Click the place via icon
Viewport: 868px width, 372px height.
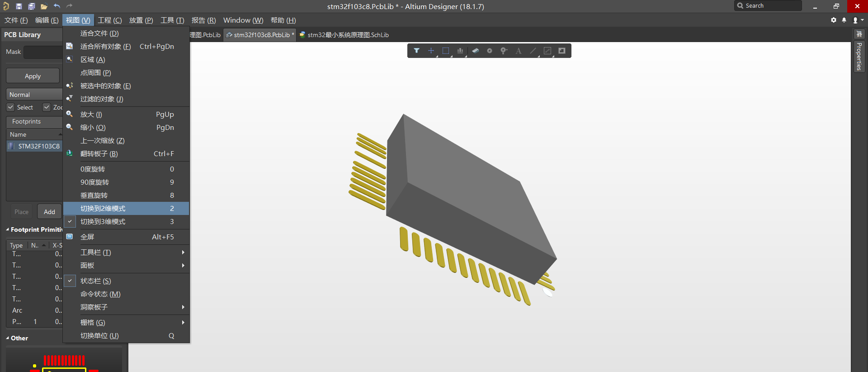504,51
